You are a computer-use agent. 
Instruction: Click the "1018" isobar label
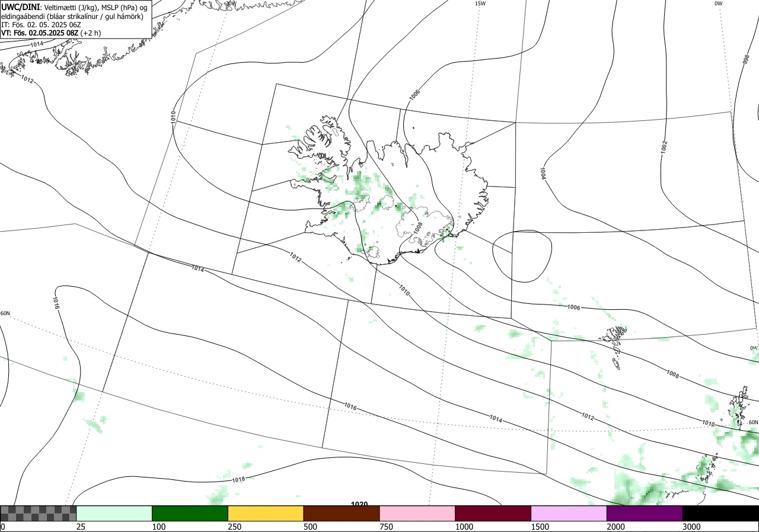click(238, 479)
